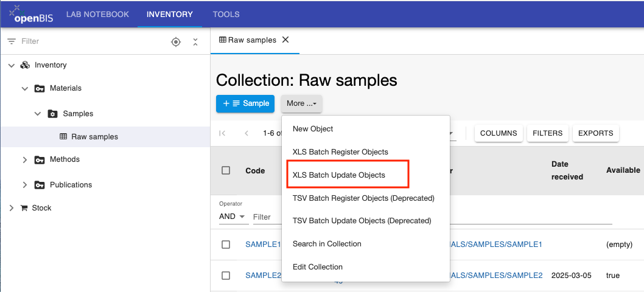The image size is (644, 292).
Task: Open the AND operator dropdown
Action: 234,217
